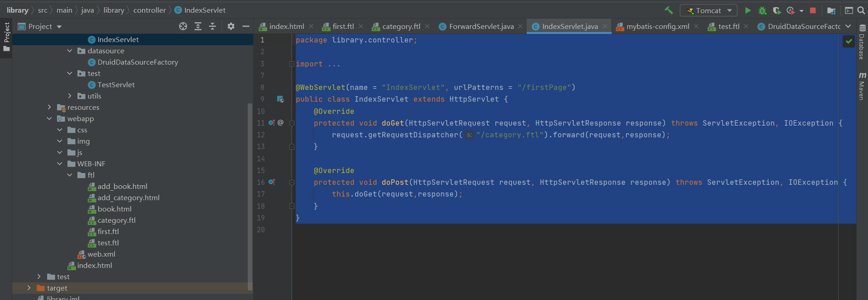Viewport: 868px width, 300px height.
Task: Open the profiler options dropdown arrow
Action: coord(802,10)
